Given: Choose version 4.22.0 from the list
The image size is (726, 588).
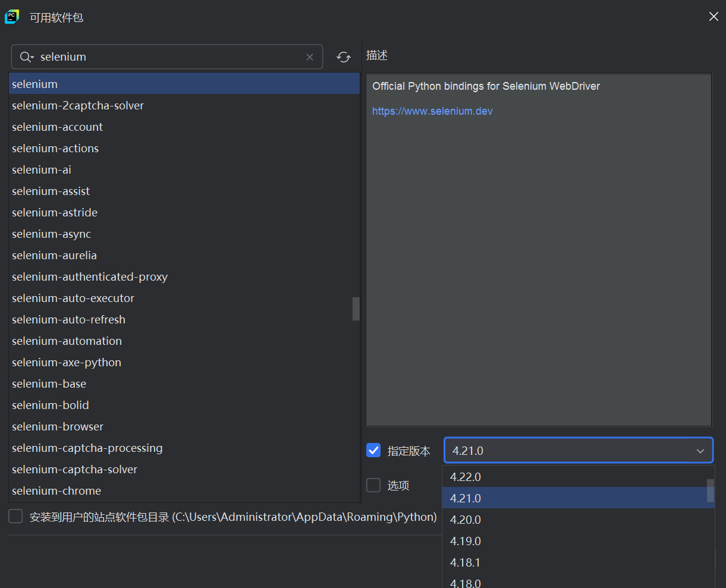Looking at the screenshot, I should pos(574,477).
